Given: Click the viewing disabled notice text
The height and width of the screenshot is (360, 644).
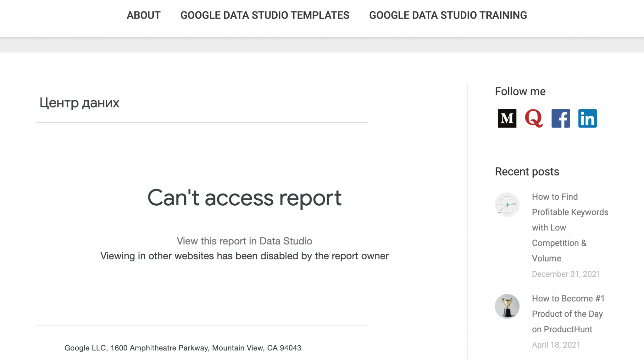Looking at the screenshot, I should [245, 256].
